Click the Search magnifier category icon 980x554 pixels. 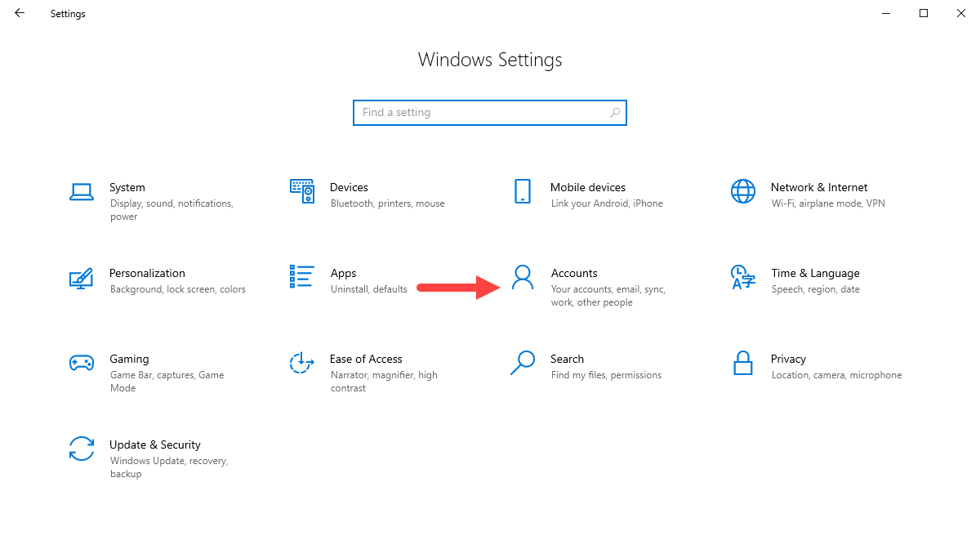(x=523, y=363)
